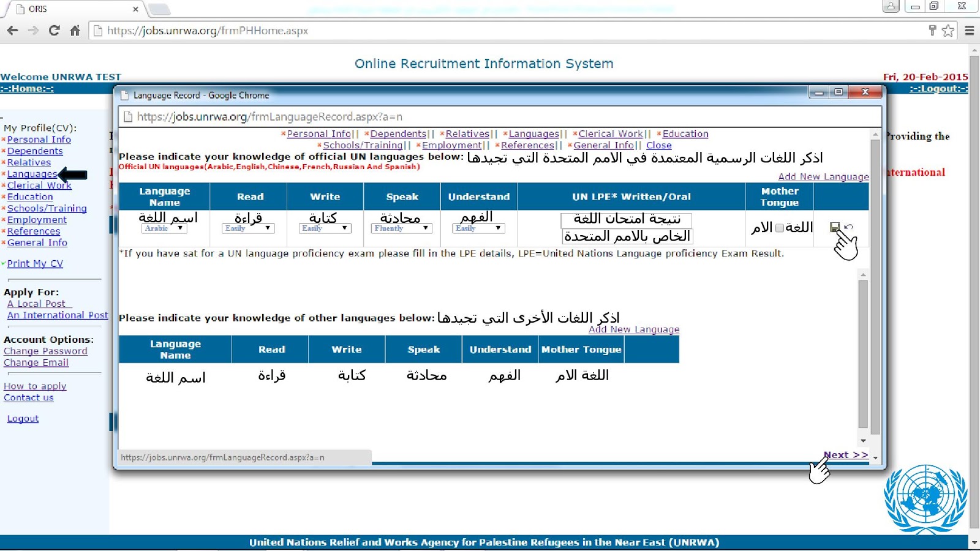Viewport: 980px width, 551px height.
Task: Open Education in the left sidebar
Action: (30, 197)
